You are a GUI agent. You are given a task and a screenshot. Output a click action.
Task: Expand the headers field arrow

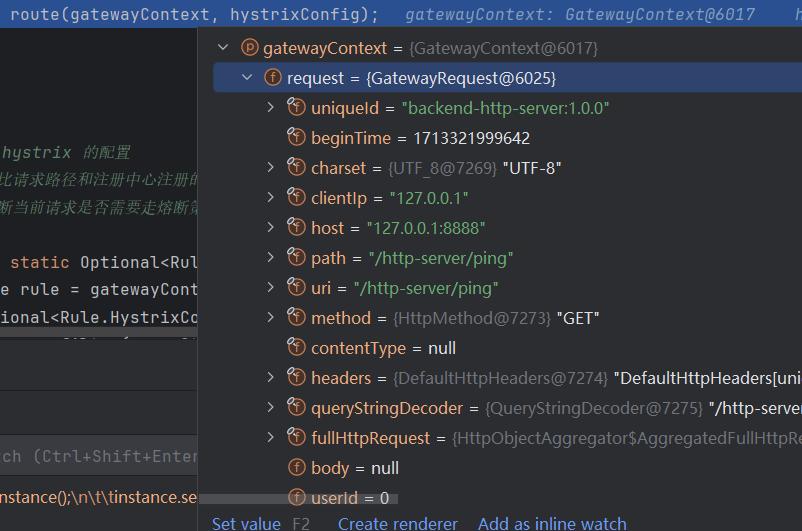pos(270,378)
